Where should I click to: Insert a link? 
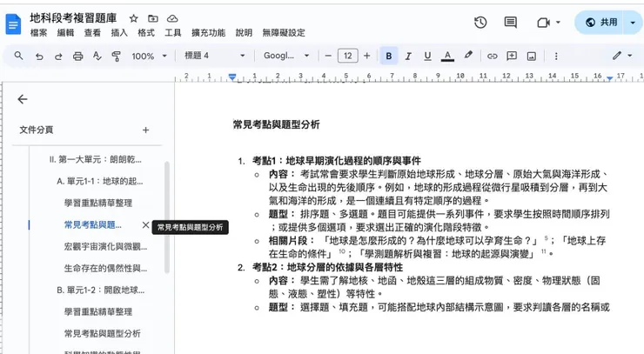(492, 57)
